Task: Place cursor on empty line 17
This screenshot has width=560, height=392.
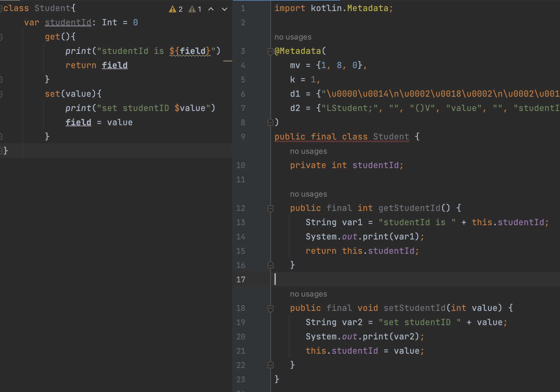Action: pyautogui.click(x=415, y=279)
